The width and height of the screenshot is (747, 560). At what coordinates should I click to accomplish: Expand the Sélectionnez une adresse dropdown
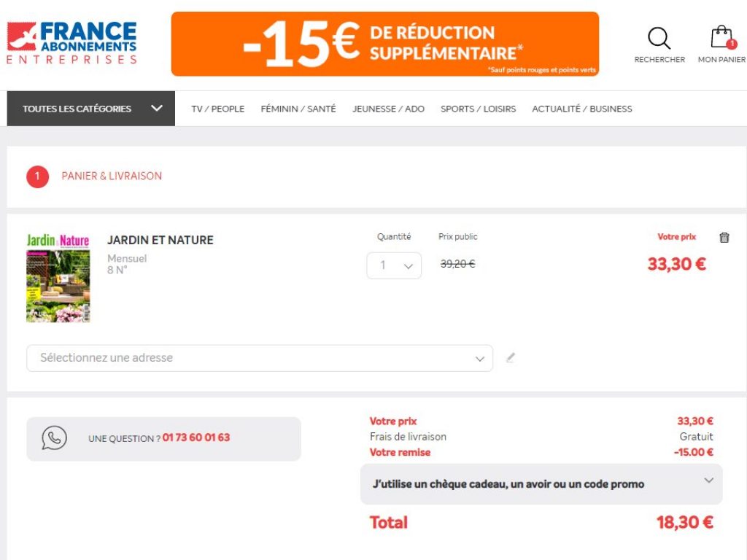coord(260,358)
